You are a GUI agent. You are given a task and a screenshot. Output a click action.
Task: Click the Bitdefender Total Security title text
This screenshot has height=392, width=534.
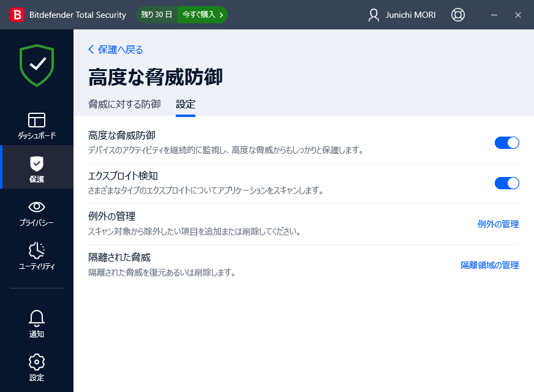point(78,15)
